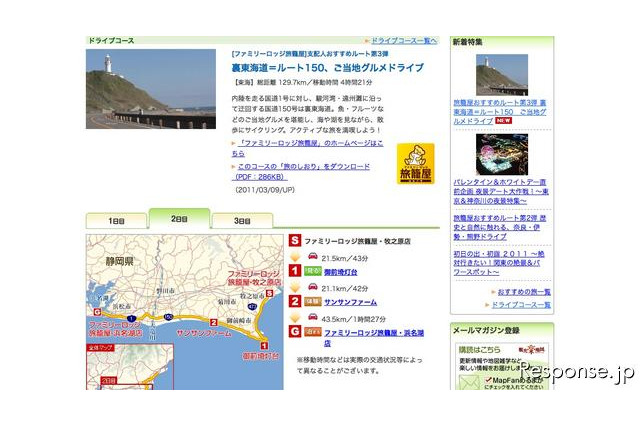Viewport: 640px width, 426px height.
Task: Click map marker 1 at 御前埼灯台
Action: click(264, 346)
